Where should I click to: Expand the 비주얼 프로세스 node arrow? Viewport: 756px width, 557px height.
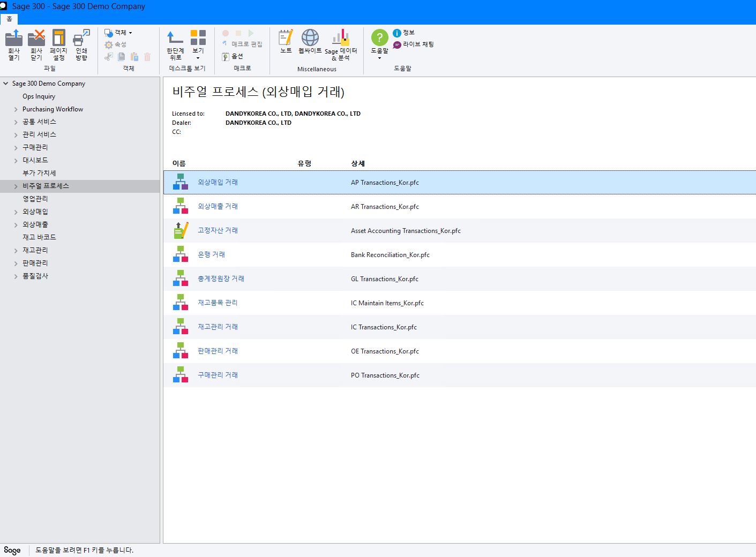point(16,186)
